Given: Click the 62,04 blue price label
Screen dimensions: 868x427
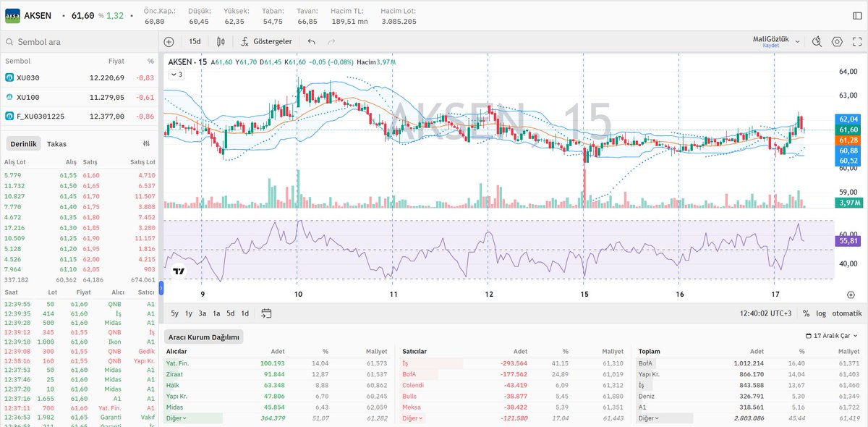Looking at the screenshot, I should tap(848, 119).
